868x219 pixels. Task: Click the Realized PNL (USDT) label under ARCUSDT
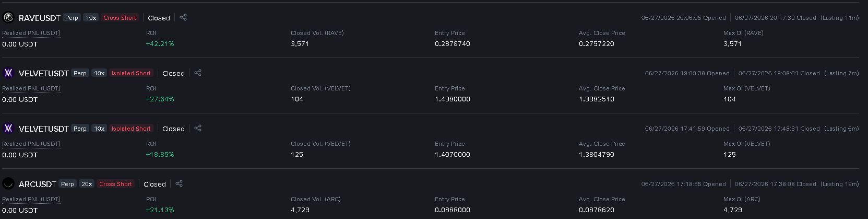click(x=31, y=199)
